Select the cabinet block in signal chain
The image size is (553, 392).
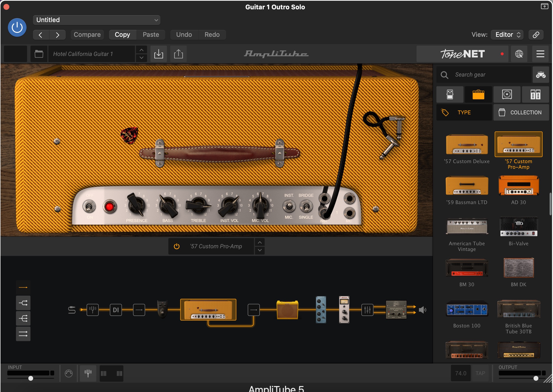pos(287,310)
